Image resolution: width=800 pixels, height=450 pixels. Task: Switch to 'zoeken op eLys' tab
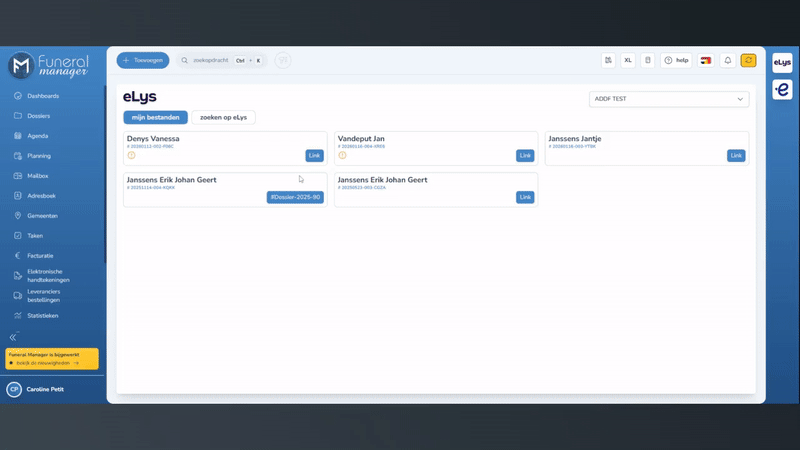223,117
